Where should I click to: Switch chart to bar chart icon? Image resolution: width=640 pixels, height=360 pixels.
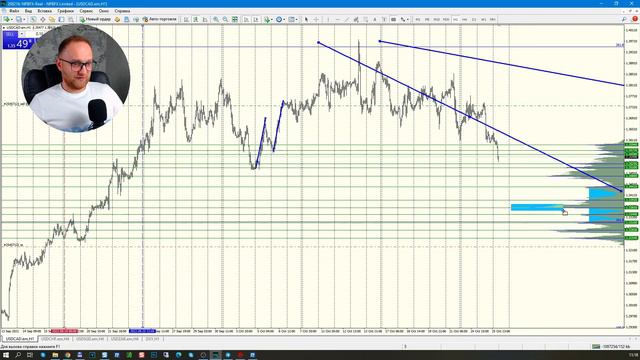click(x=186, y=19)
